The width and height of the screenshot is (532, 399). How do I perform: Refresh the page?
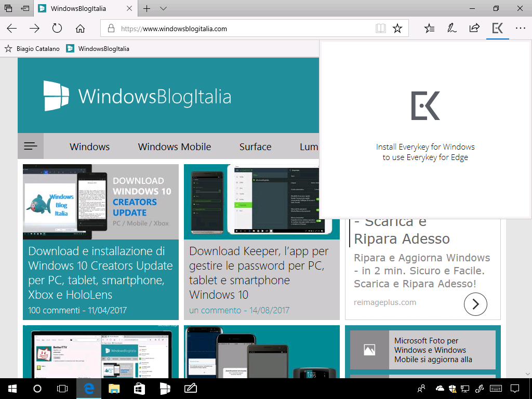pos(57,28)
